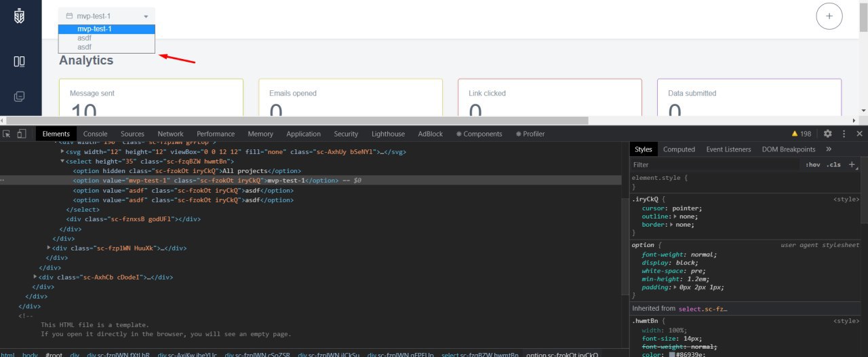The width and height of the screenshot is (868, 357).
Task: Open the Network tab
Action: pyautogui.click(x=170, y=134)
